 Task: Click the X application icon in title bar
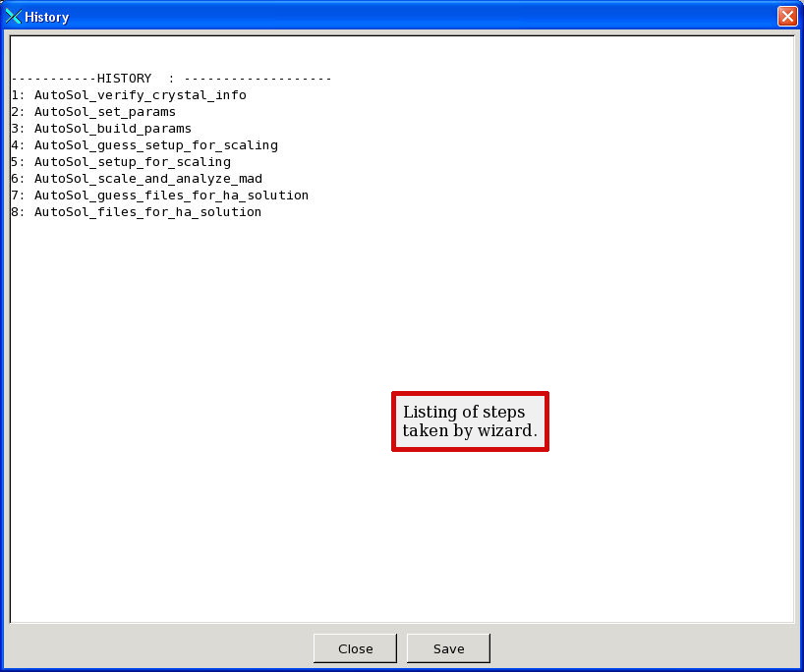click(13, 17)
